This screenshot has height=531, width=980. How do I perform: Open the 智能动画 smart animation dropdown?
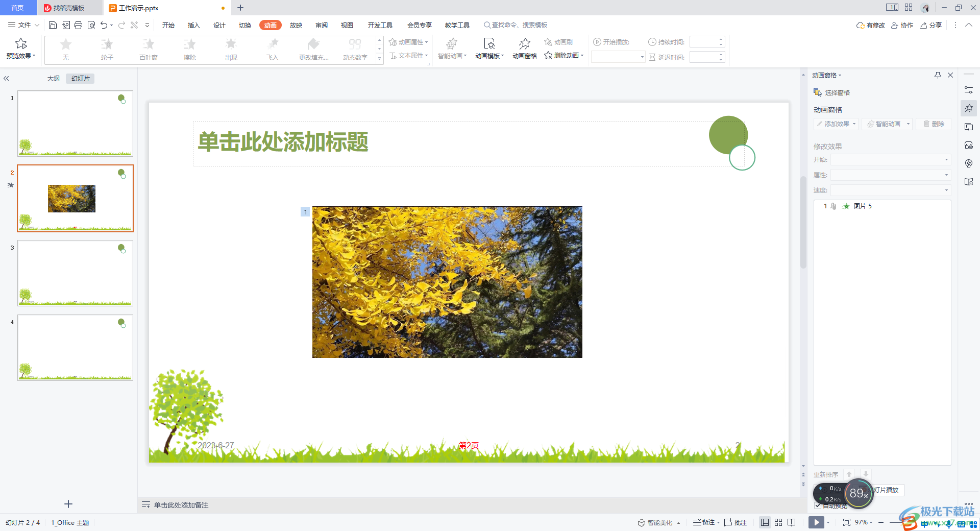(x=452, y=49)
